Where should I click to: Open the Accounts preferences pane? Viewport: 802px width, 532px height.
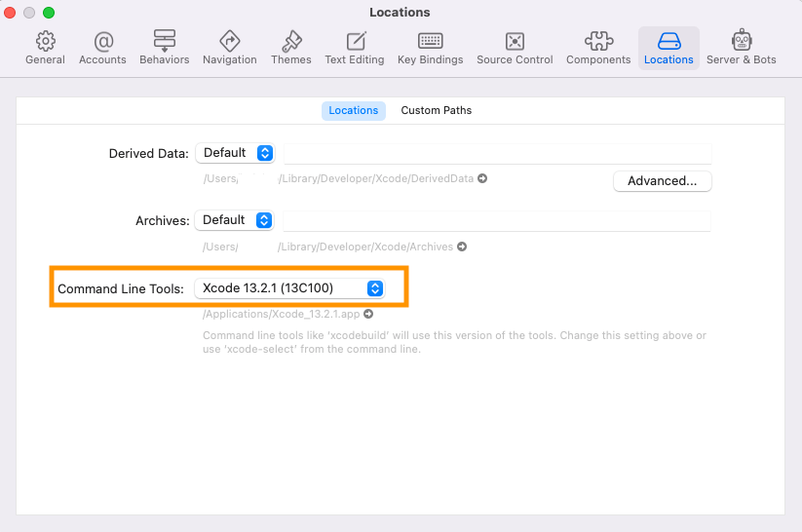[x=102, y=48]
